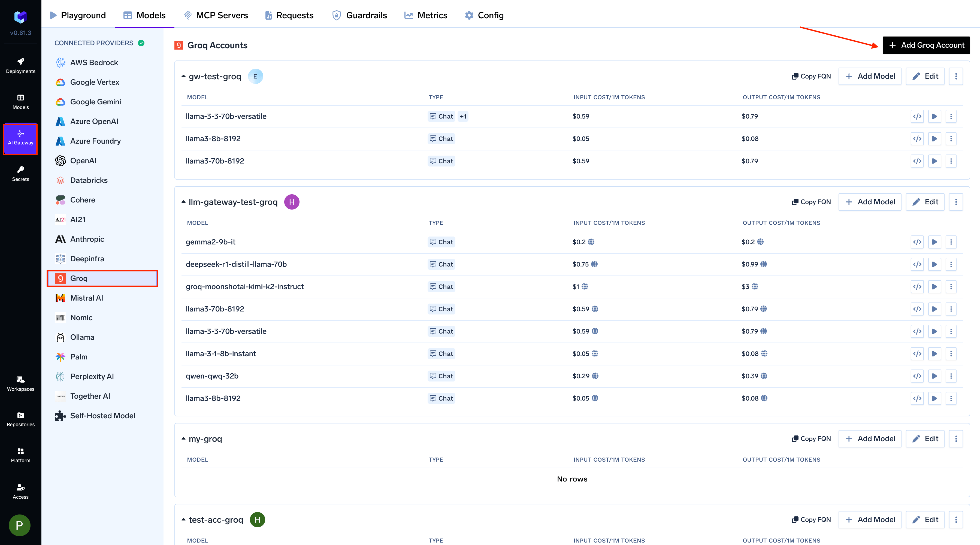Open Platform in the sidebar

pos(20,455)
